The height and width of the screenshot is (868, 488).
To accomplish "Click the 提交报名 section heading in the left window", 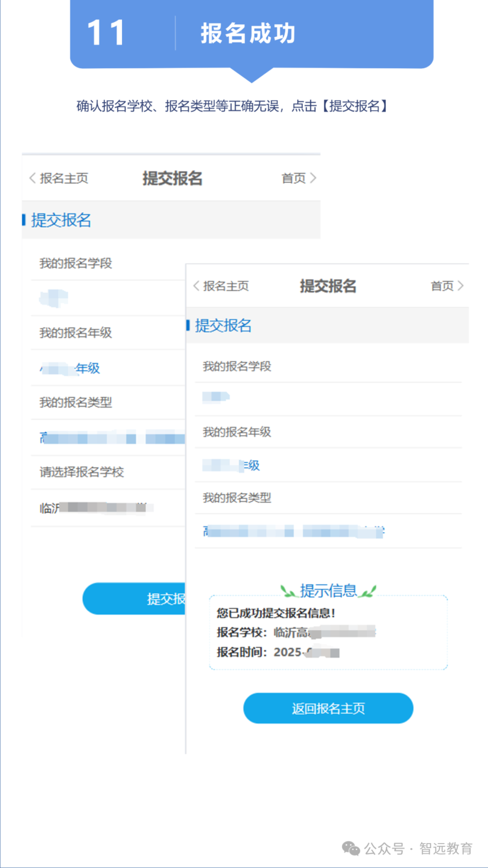I will point(61,220).
